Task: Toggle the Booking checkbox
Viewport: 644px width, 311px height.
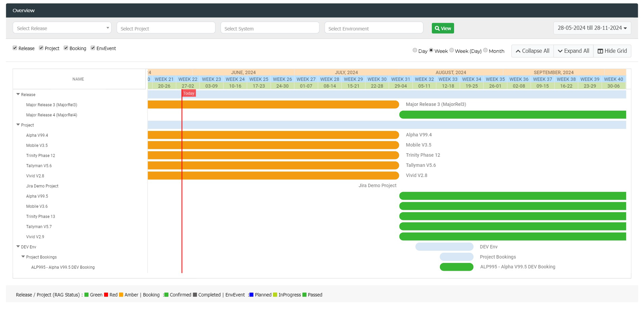Action: point(66,48)
